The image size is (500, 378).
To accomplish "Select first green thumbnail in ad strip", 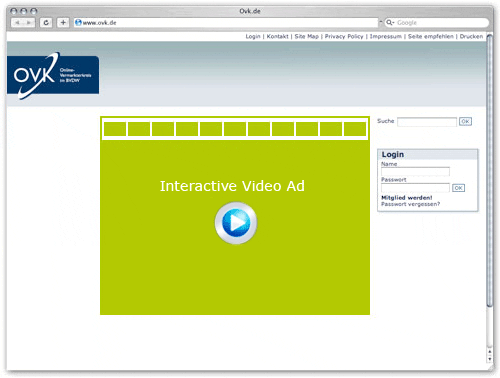I will point(115,129).
